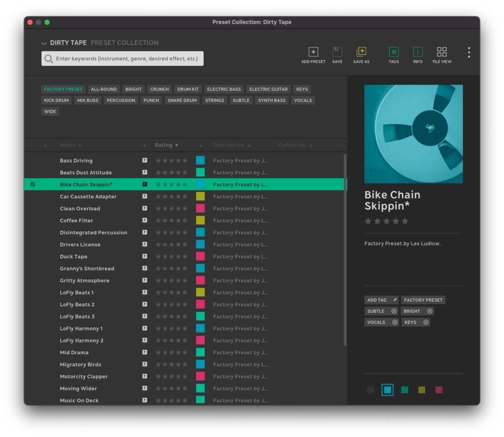Remove the Subtle tag from preset
The height and width of the screenshot is (437, 504).
[394, 311]
